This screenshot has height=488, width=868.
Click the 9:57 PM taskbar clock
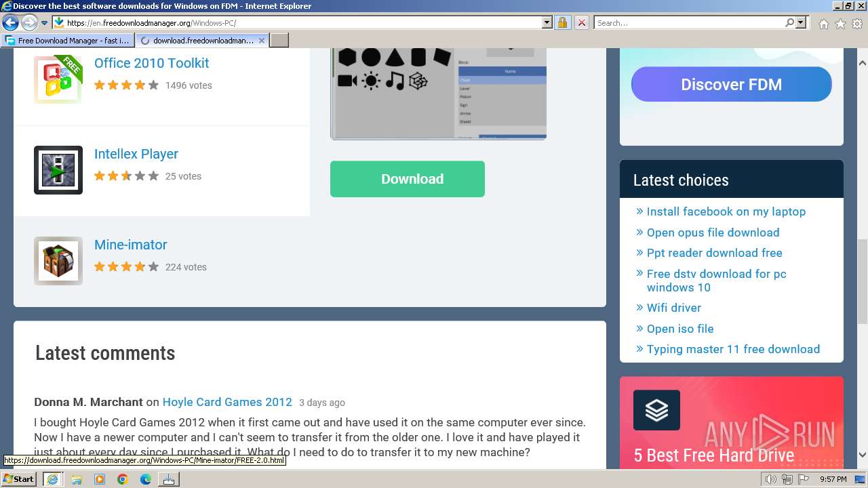point(833,479)
